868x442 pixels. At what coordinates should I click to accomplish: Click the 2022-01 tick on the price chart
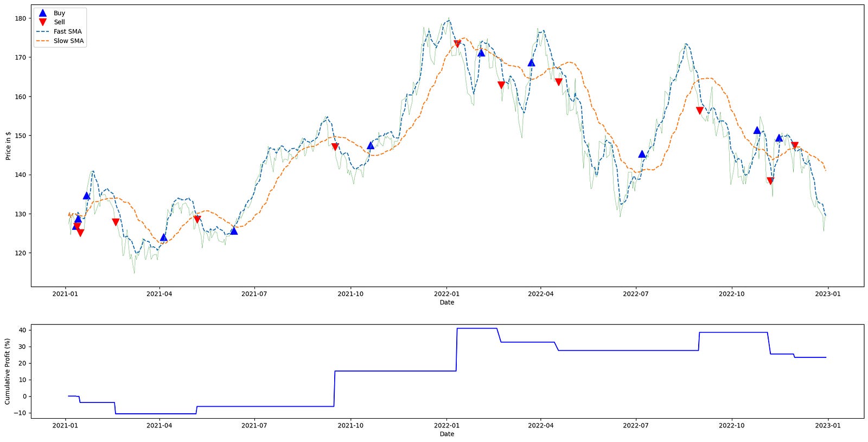coord(446,294)
